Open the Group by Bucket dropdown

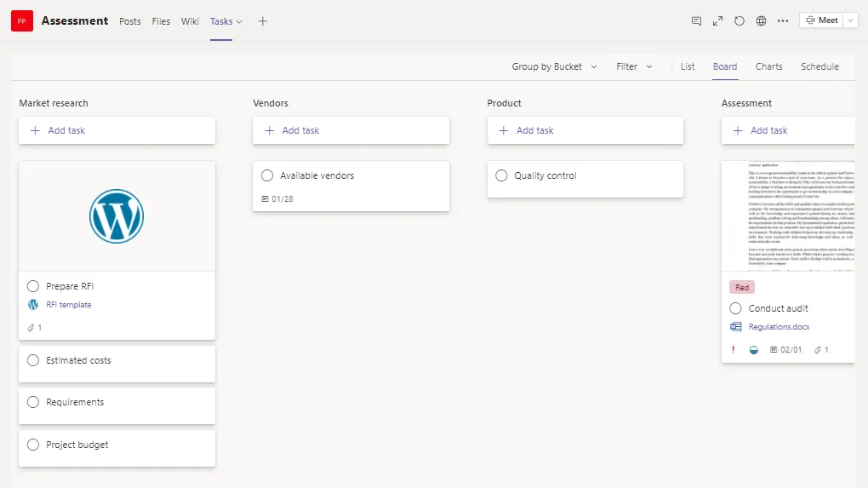tap(554, 66)
